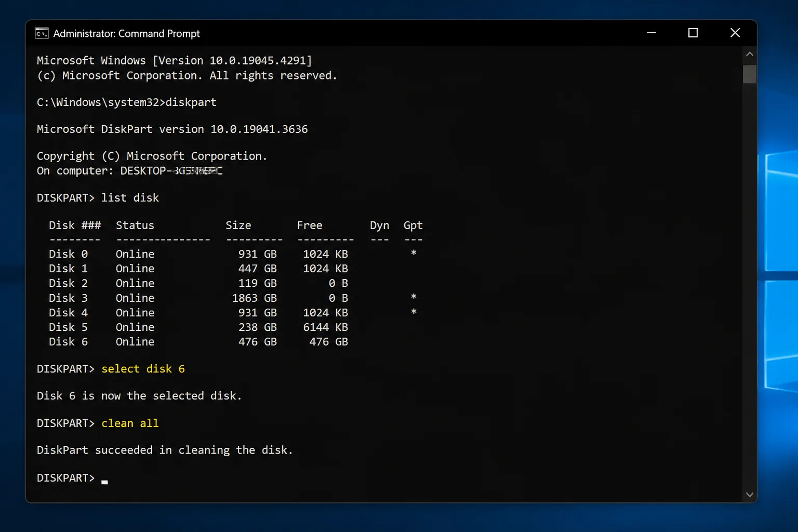Click the scrollbar up arrow

(x=749, y=54)
